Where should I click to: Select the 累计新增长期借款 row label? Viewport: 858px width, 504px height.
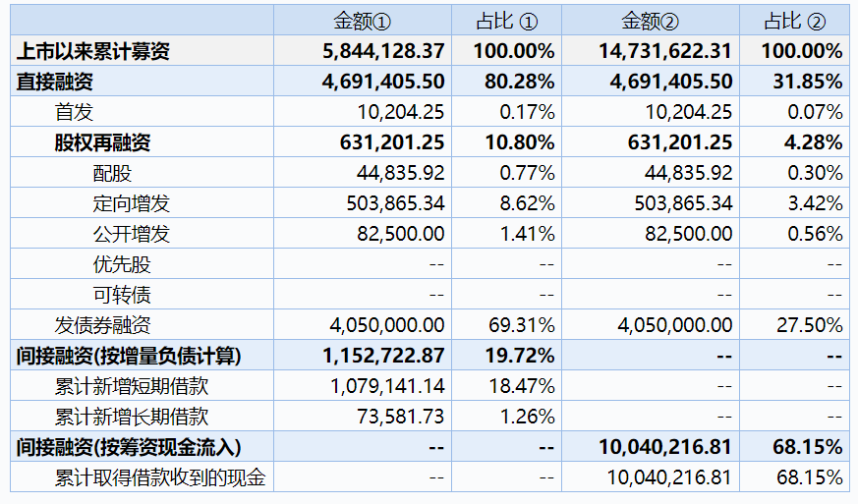(132, 417)
